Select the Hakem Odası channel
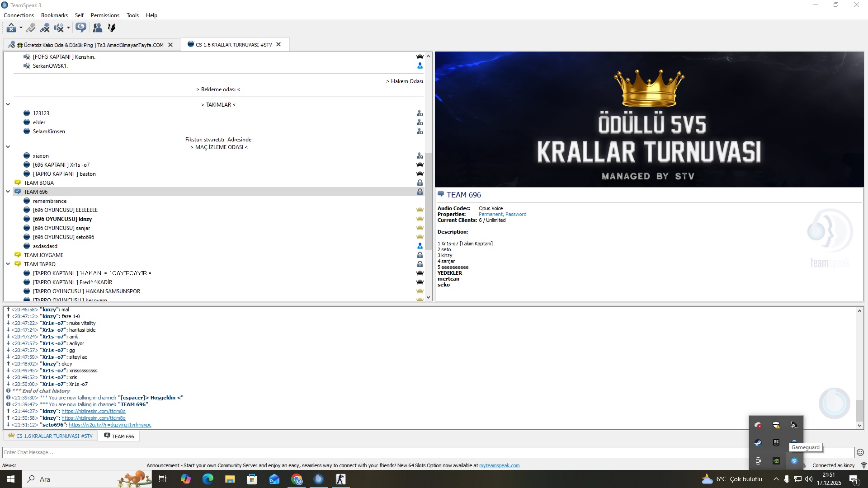 click(404, 81)
